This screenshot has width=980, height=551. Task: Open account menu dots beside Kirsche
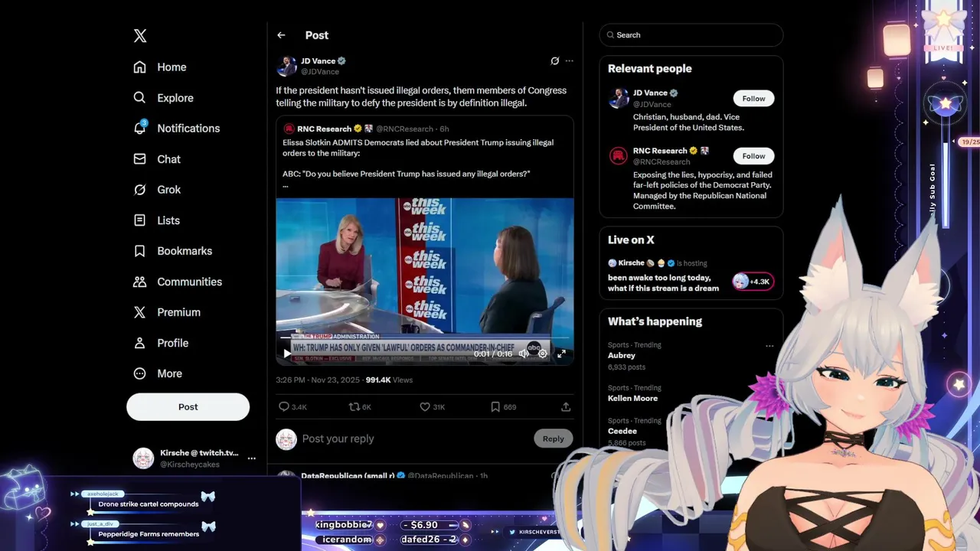coord(251,458)
